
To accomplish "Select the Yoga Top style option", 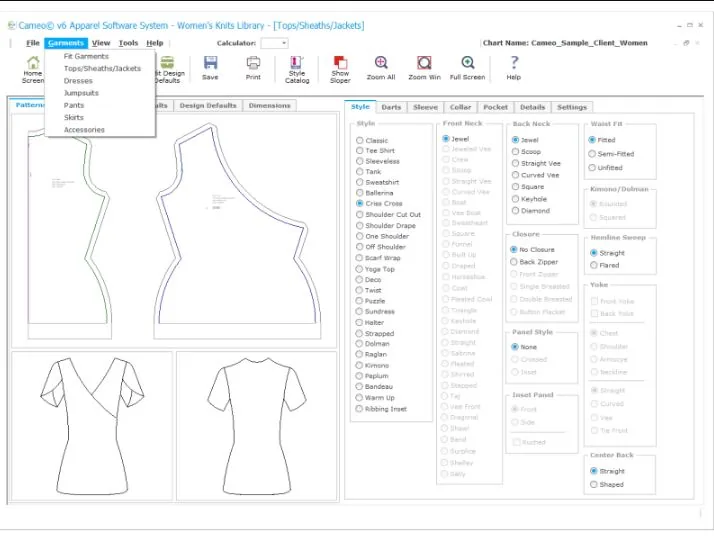I will point(360,269).
